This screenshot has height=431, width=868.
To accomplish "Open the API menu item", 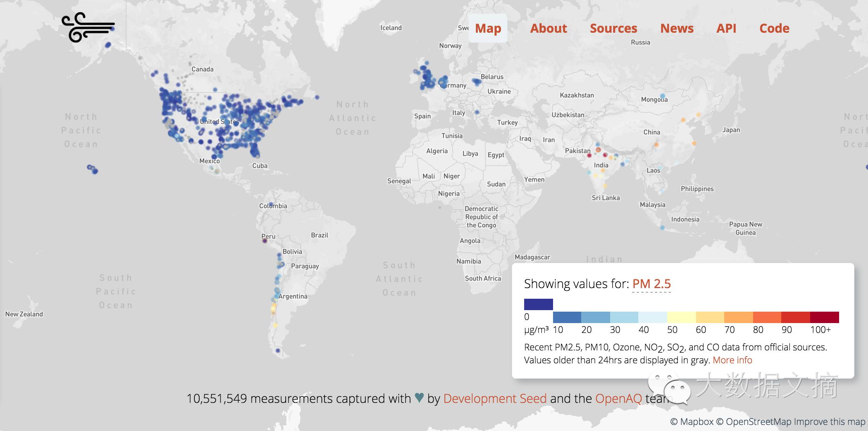I will tap(726, 28).
